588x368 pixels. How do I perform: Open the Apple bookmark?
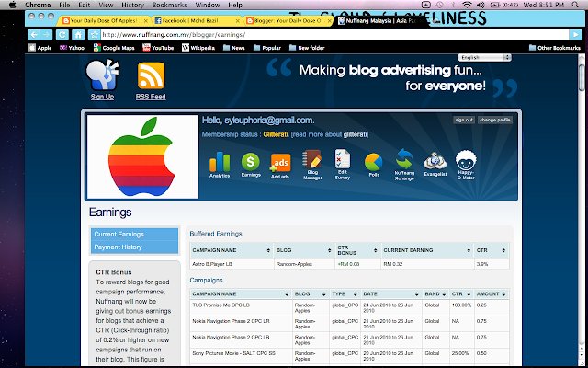40,48
